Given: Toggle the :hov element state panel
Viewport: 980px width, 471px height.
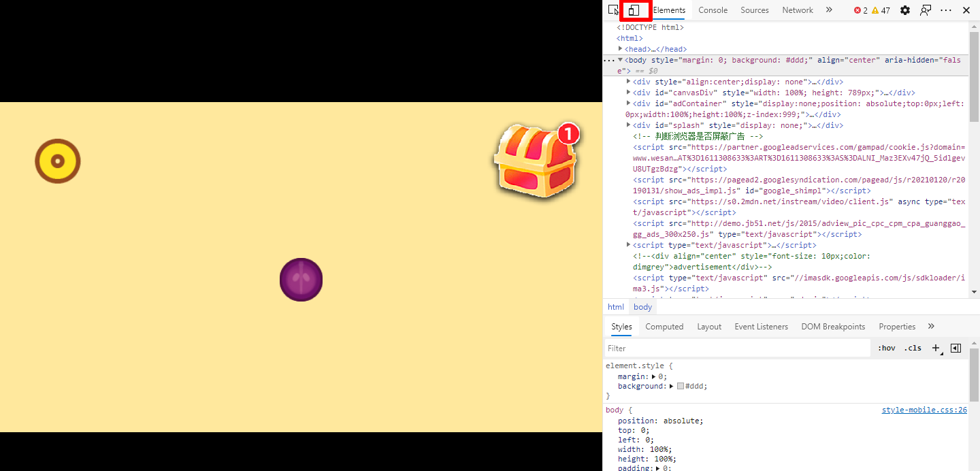Looking at the screenshot, I should [x=886, y=348].
